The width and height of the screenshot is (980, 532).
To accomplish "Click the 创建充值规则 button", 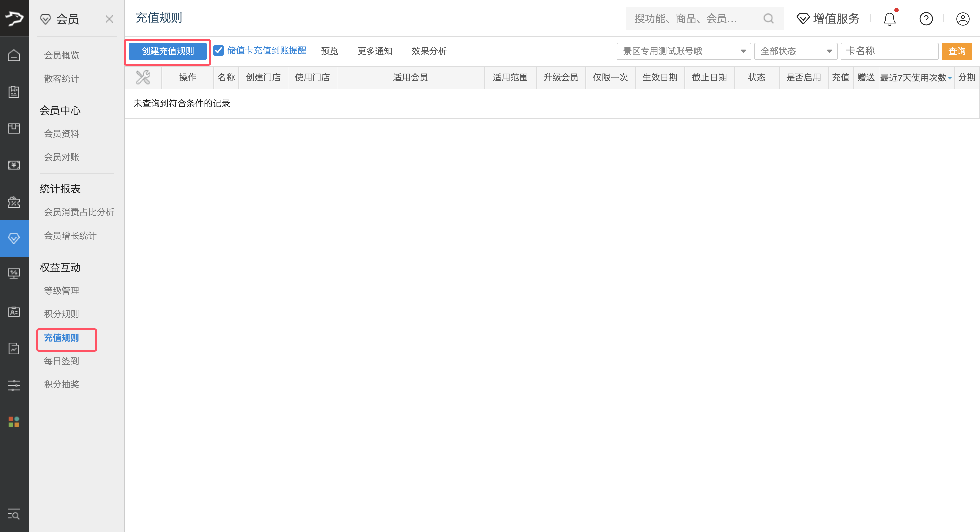I will point(167,51).
